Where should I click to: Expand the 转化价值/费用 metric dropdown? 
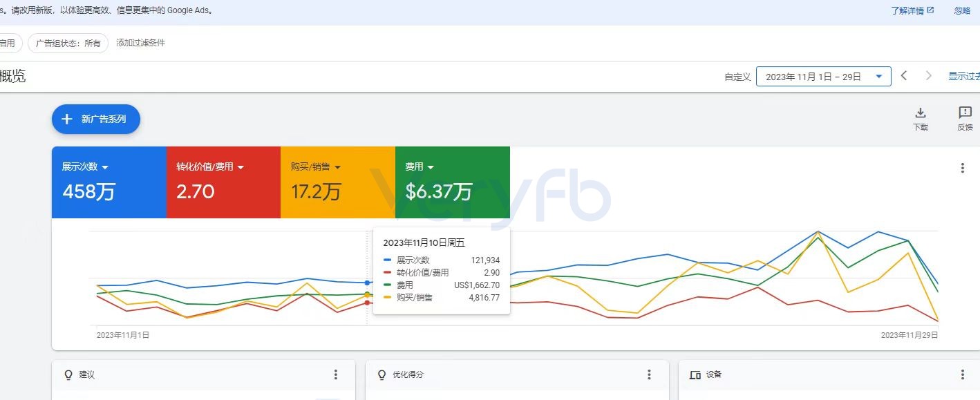tap(241, 167)
